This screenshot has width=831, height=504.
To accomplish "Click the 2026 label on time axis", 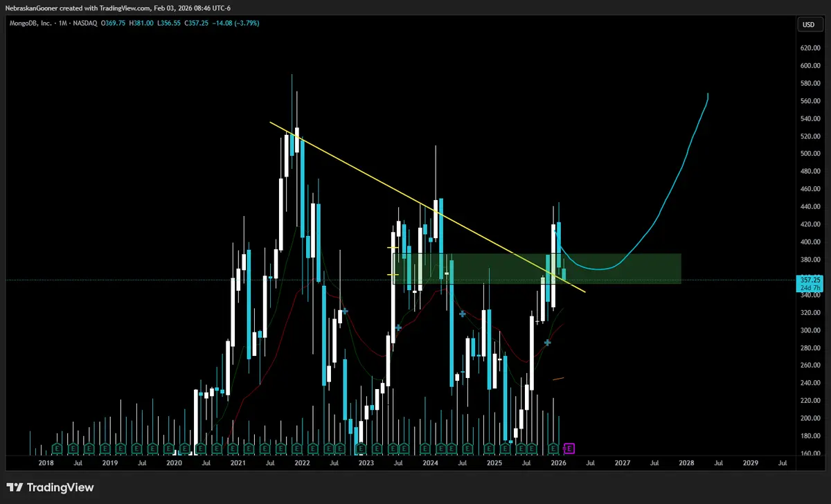I will click(x=558, y=462).
